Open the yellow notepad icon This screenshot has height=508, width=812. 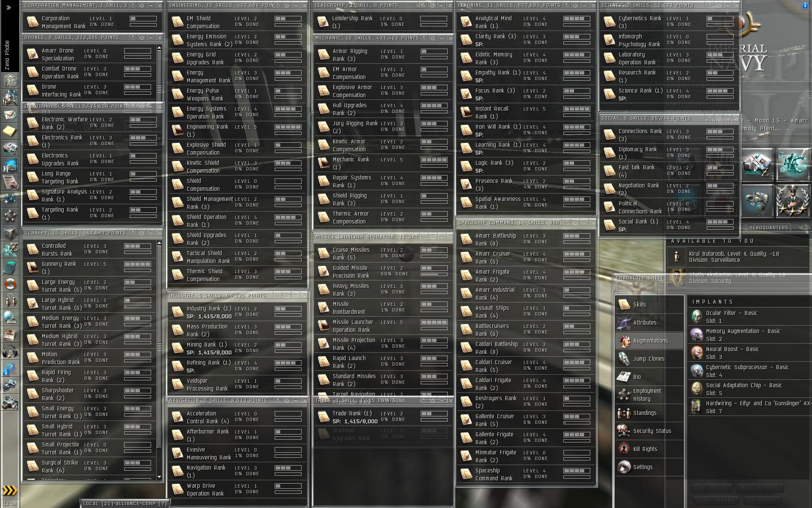pyautogui.click(x=10, y=132)
